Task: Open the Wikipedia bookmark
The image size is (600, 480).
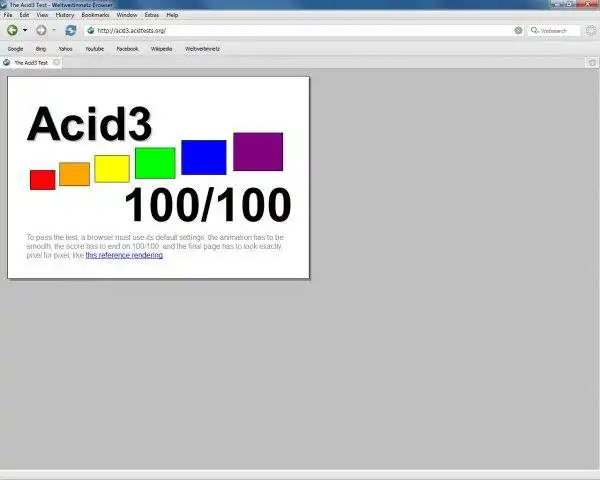Action: pyautogui.click(x=161, y=49)
